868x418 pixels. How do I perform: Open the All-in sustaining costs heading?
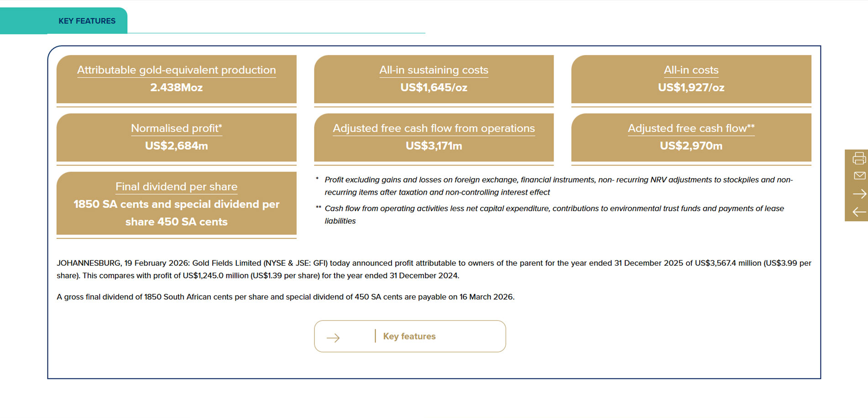point(434,70)
